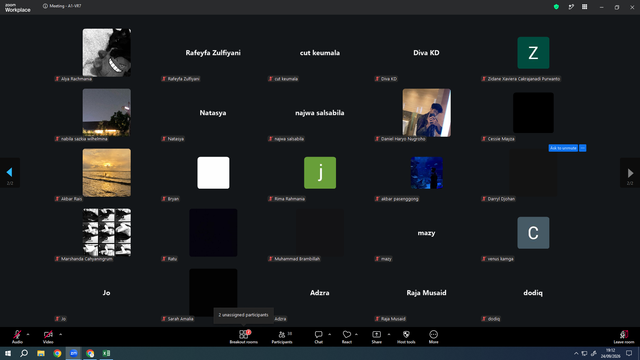
Task: Select Bryan's white avatar tile
Action: [x=213, y=173]
